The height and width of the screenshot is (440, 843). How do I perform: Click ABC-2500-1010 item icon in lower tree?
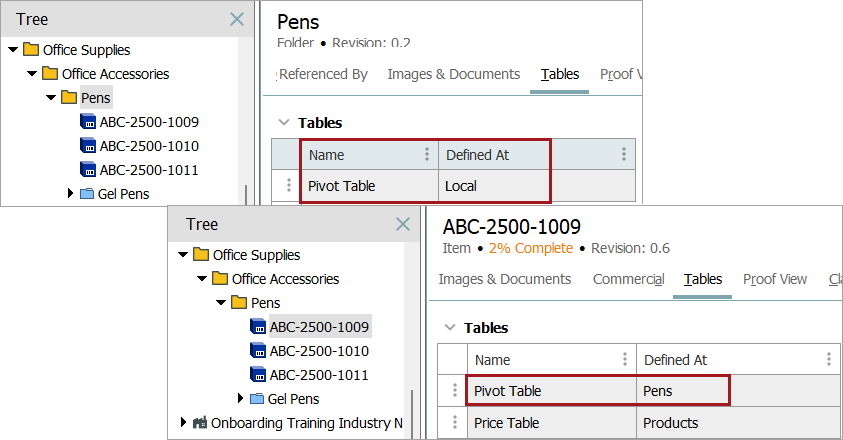[x=258, y=350]
